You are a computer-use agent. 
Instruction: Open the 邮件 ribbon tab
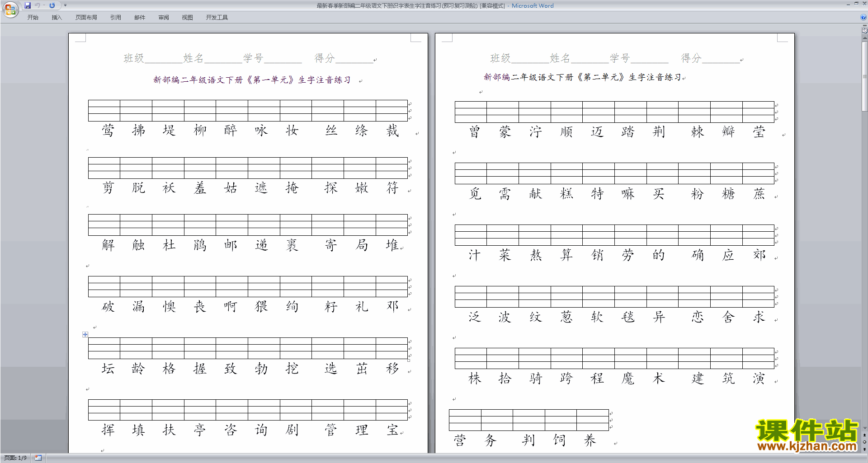pyautogui.click(x=140, y=18)
